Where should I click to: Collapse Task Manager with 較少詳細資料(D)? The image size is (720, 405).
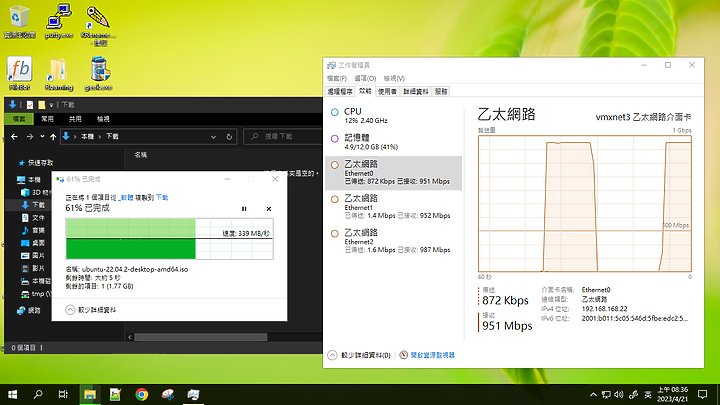coord(359,355)
